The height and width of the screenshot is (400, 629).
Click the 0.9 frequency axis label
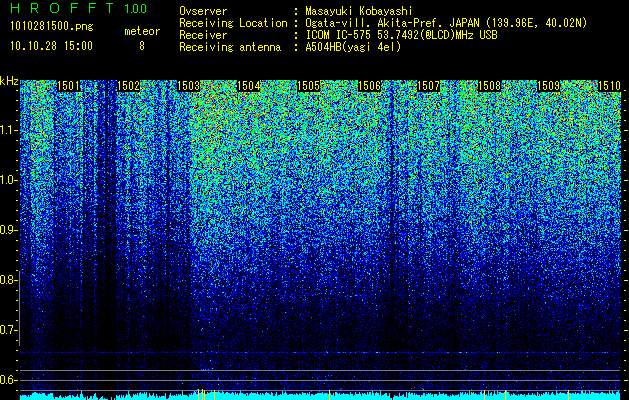[7, 231]
